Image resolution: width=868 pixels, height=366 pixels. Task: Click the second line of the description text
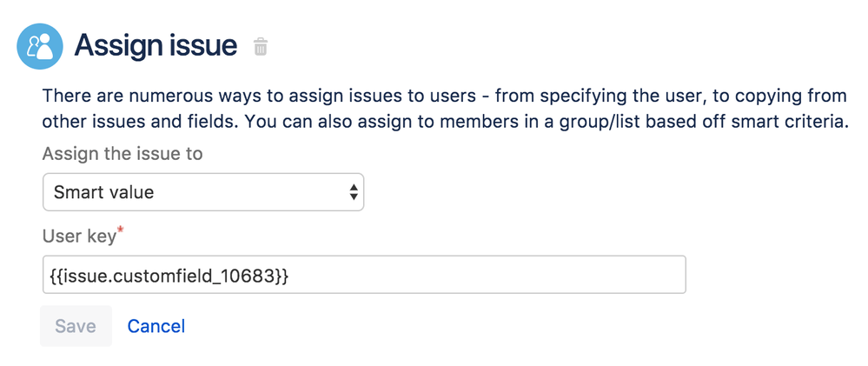pyautogui.click(x=444, y=121)
